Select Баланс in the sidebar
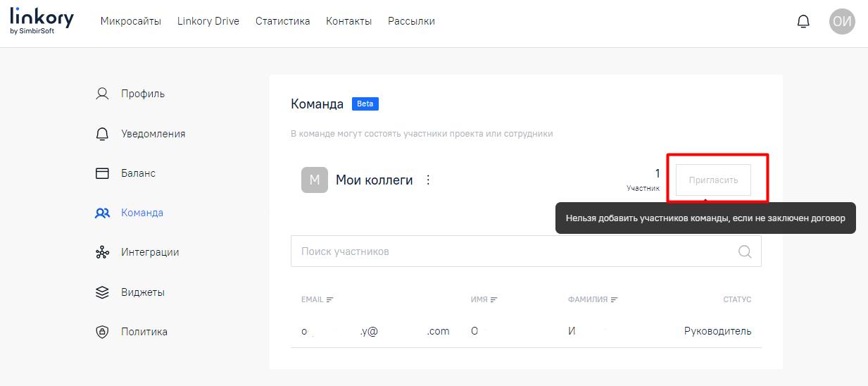Viewport: 868px width, 386px height. coord(138,173)
